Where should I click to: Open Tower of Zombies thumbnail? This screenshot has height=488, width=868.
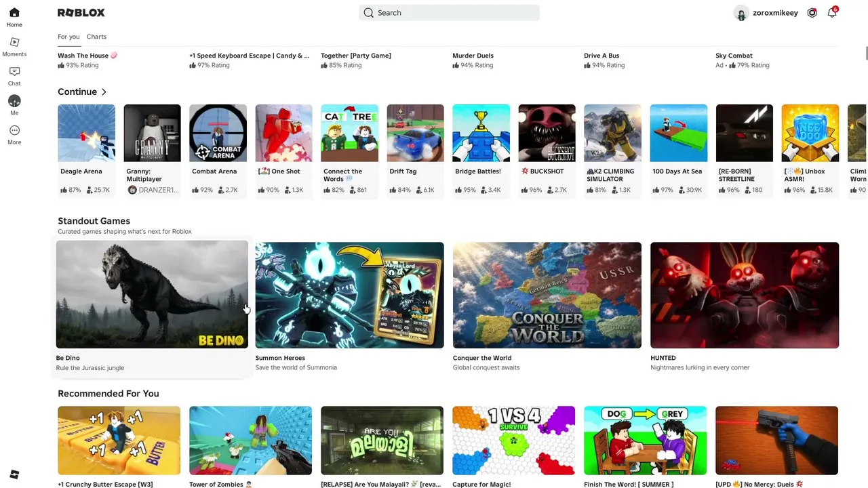[x=250, y=441]
